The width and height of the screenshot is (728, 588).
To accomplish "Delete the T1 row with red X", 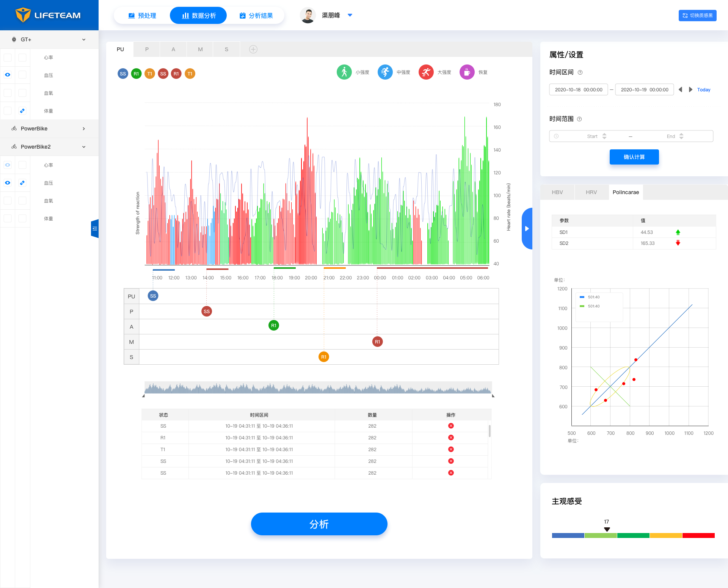I will pos(451,449).
